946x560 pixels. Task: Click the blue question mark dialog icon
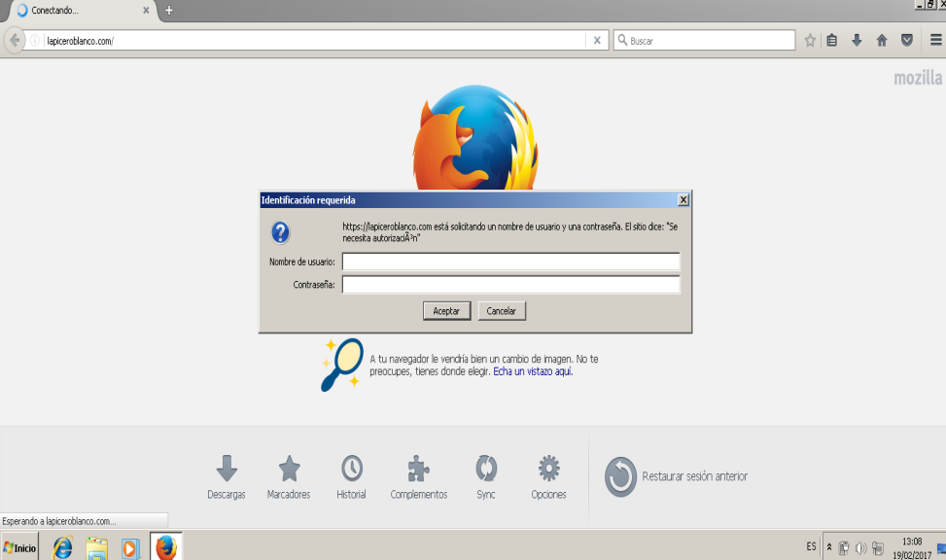tap(280, 232)
